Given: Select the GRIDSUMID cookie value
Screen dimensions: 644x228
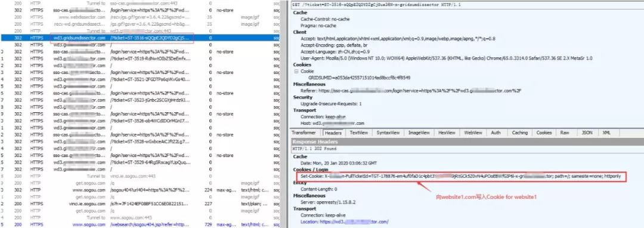Looking at the screenshot, I should click(x=359, y=78).
